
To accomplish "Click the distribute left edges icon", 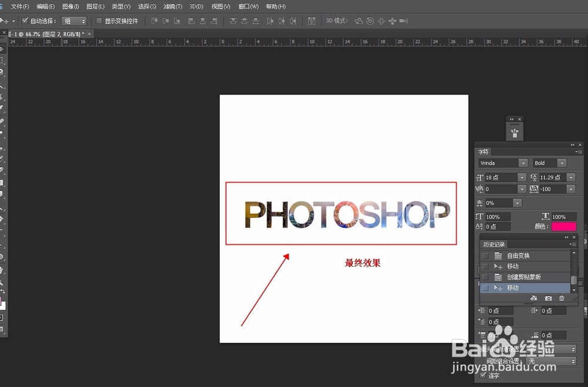I will (x=270, y=21).
